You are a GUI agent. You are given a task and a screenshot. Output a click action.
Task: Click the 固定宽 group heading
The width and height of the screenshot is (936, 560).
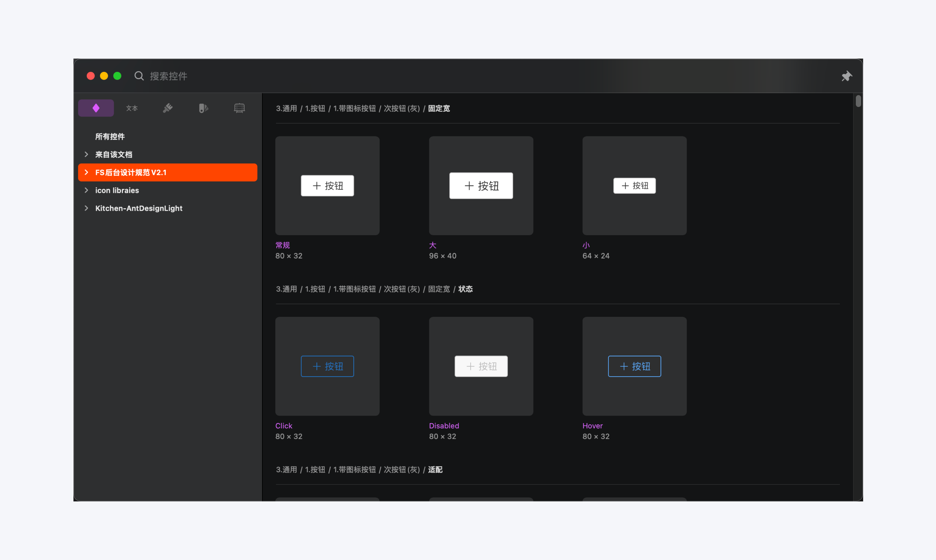tap(439, 109)
